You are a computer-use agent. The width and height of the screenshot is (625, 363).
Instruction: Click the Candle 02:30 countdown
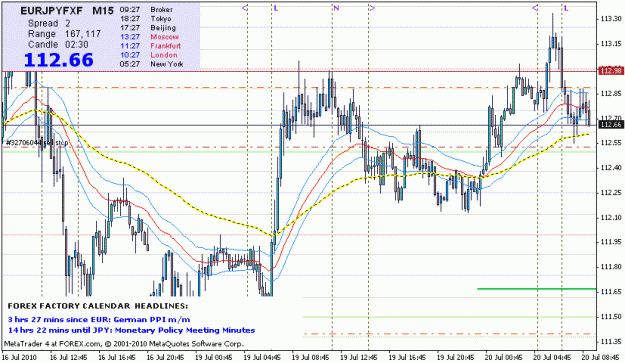58,44
